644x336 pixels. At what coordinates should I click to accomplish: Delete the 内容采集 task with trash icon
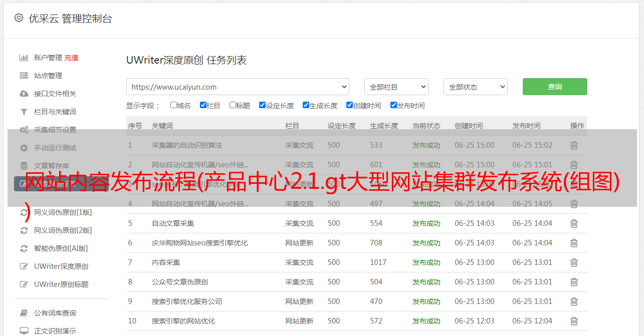point(574,262)
